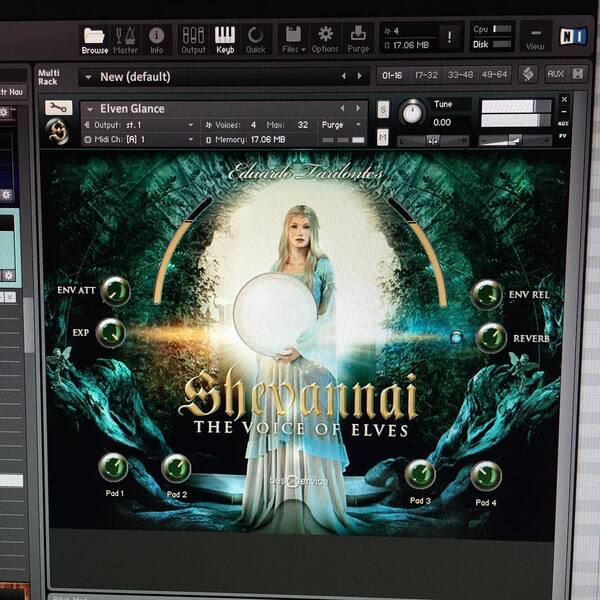
Task: Click the Tune knob
Action: [412, 112]
